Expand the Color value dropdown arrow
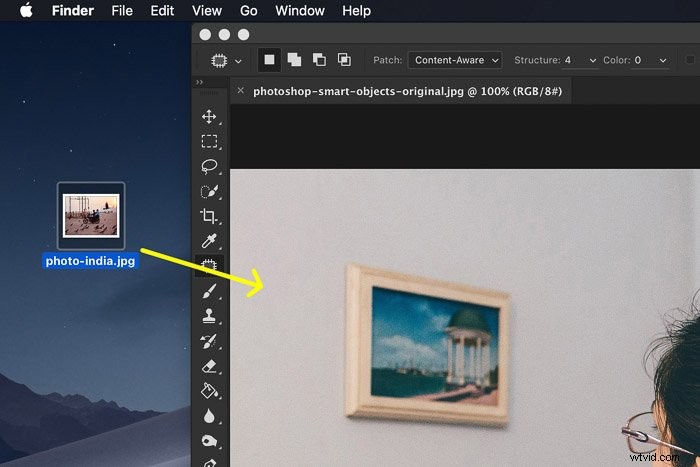Image resolution: width=700 pixels, height=467 pixels. pos(663,61)
